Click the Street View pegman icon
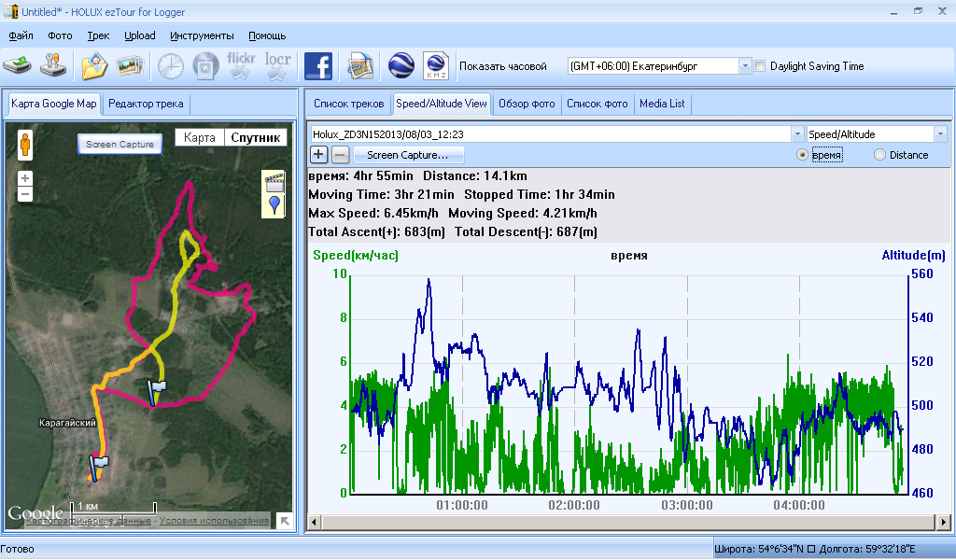Viewport: 956px width, 560px height. point(25,145)
